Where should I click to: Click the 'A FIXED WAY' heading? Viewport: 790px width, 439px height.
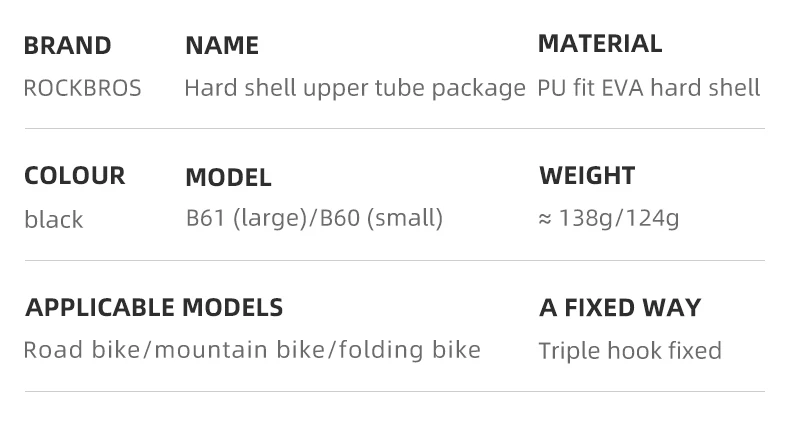coord(620,307)
